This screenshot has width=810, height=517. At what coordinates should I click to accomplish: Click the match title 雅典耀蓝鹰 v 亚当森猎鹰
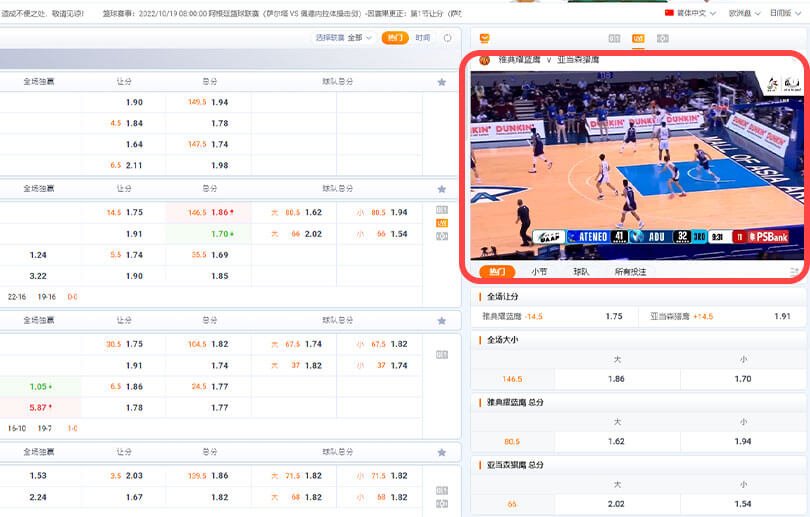548,60
